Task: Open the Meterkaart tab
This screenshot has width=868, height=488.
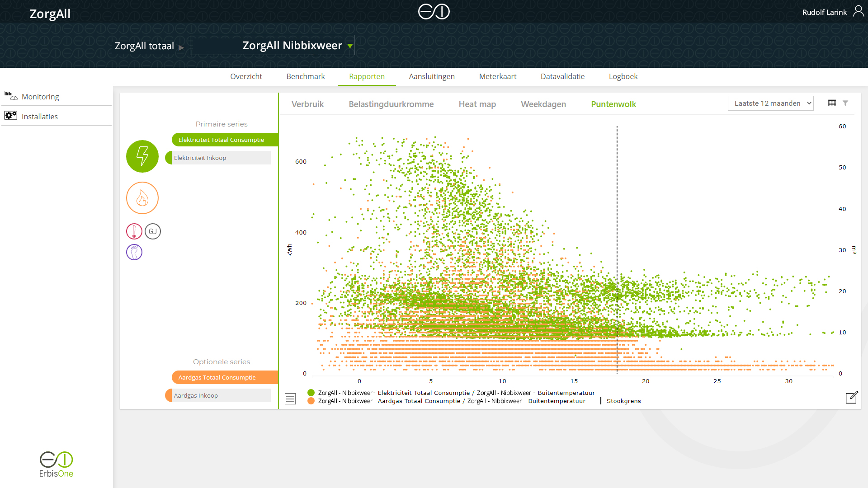Action: click(498, 76)
